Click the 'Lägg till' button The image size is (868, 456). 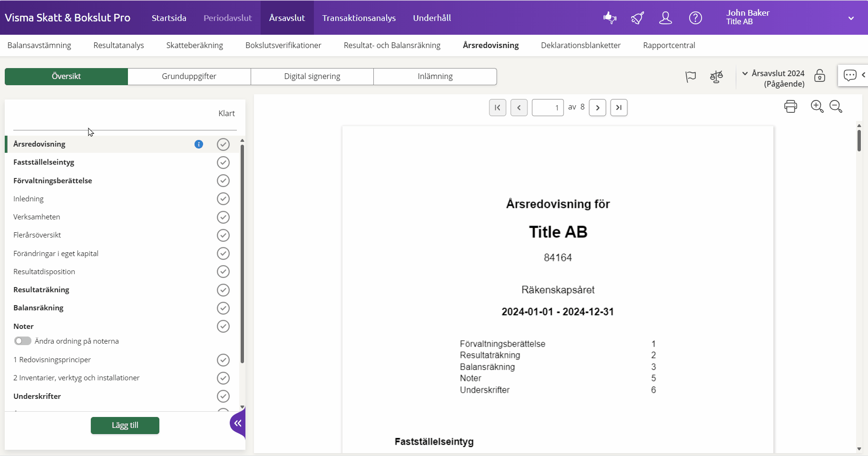(x=125, y=425)
